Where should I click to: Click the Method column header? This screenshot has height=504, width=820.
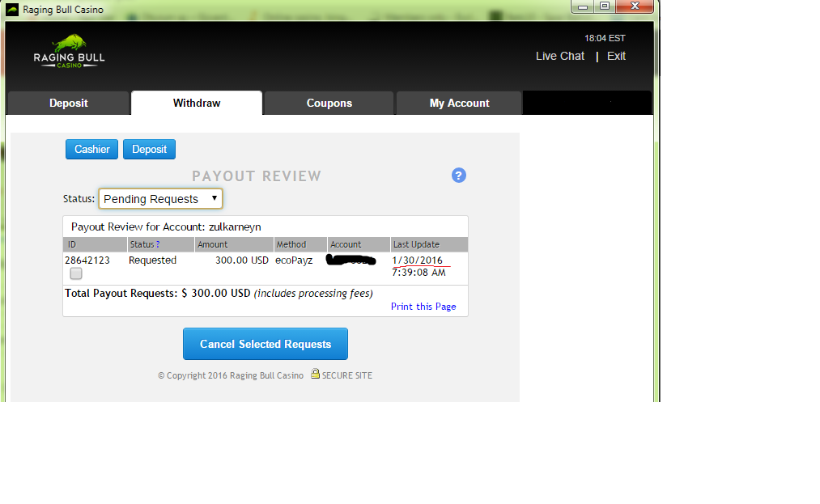(300, 244)
